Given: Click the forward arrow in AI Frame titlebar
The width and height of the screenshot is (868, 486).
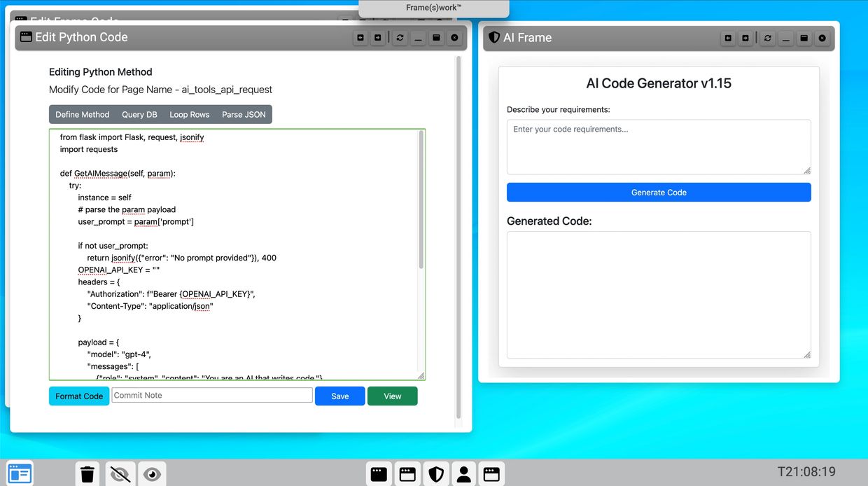Looking at the screenshot, I should (745, 38).
